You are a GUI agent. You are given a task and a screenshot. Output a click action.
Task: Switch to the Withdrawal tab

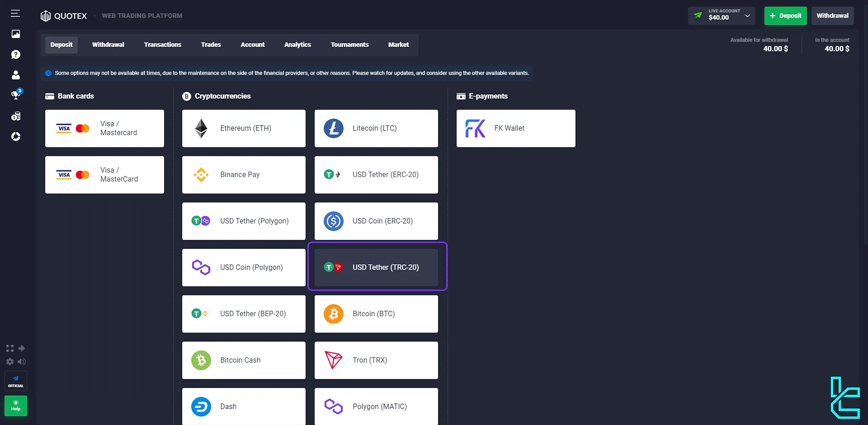(x=108, y=45)
